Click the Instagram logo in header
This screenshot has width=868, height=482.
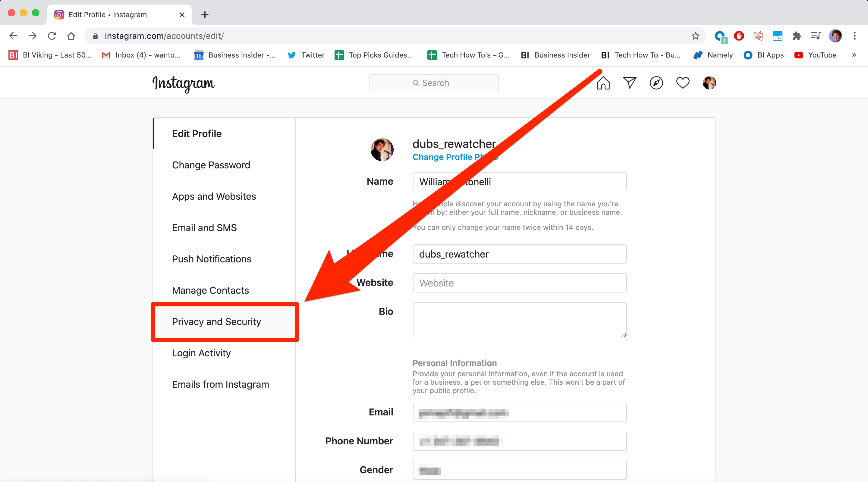[184, 83]
